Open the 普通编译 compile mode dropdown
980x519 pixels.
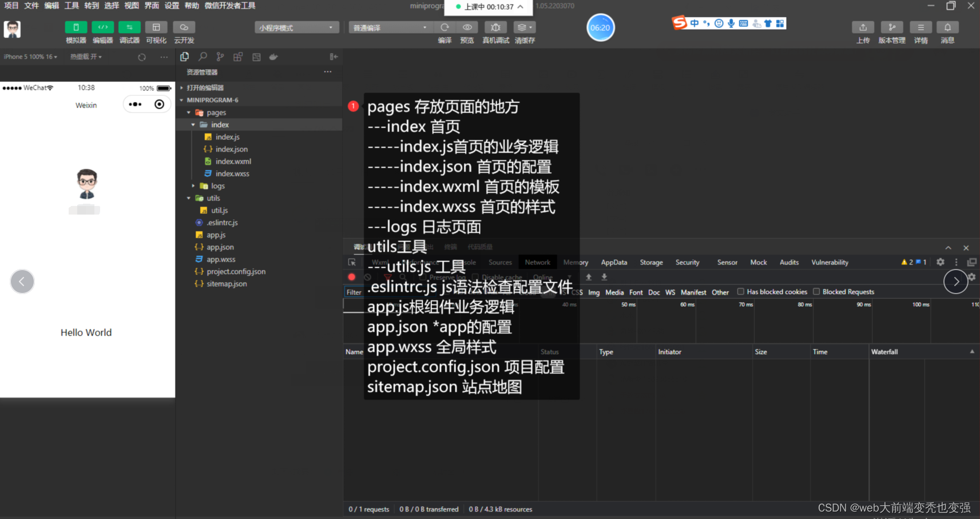(390, 27)
